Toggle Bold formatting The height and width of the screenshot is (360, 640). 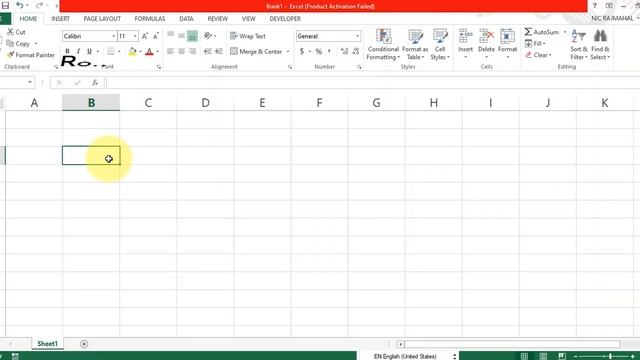[67, 51]
